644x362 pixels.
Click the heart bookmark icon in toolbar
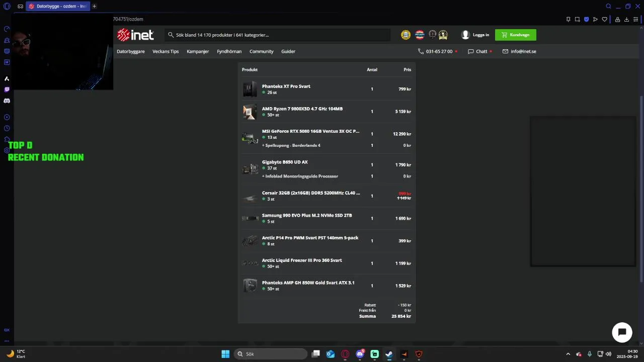coord(604,19)
